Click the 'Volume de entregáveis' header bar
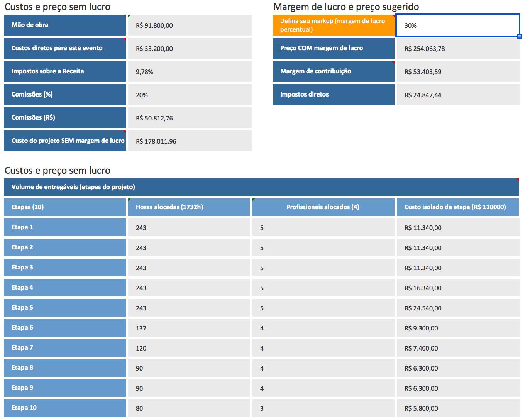Screen dimensions: 525x420 (x=261, y=187)
